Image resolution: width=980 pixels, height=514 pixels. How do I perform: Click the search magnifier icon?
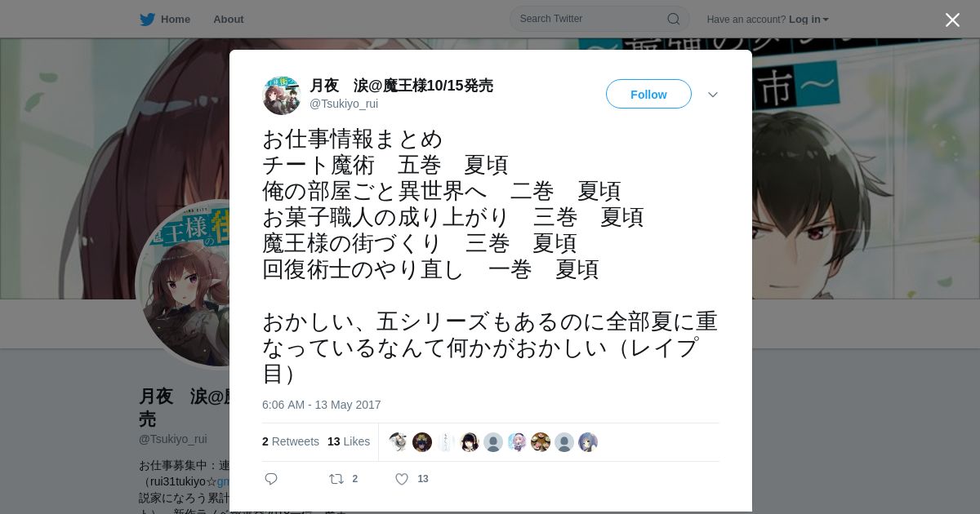(673, 19)
